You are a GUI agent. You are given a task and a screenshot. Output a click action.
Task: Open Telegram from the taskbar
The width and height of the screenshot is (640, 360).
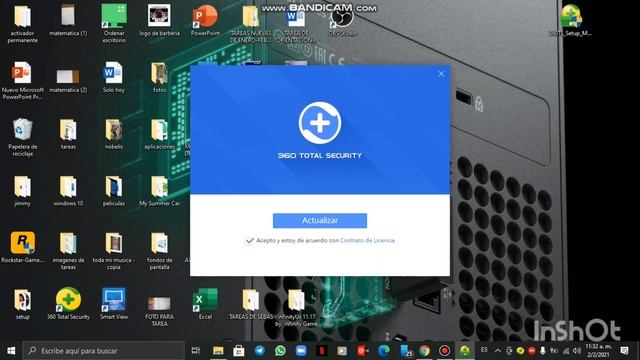click(x=260, y=351)
